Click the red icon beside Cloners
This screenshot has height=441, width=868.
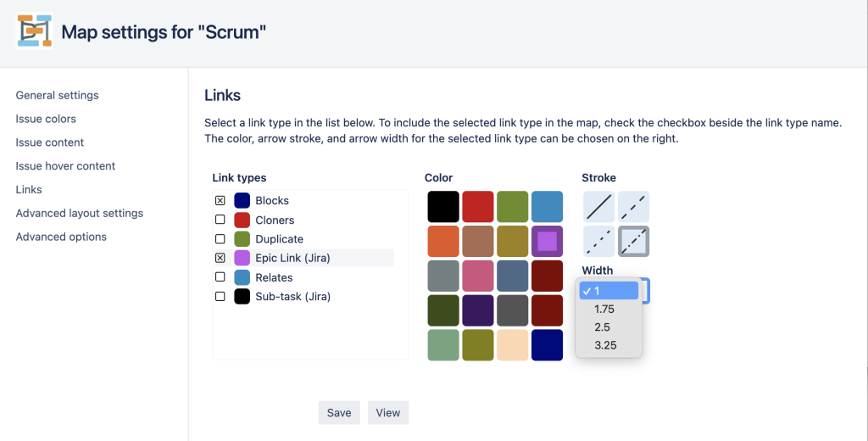pos(242,220)
